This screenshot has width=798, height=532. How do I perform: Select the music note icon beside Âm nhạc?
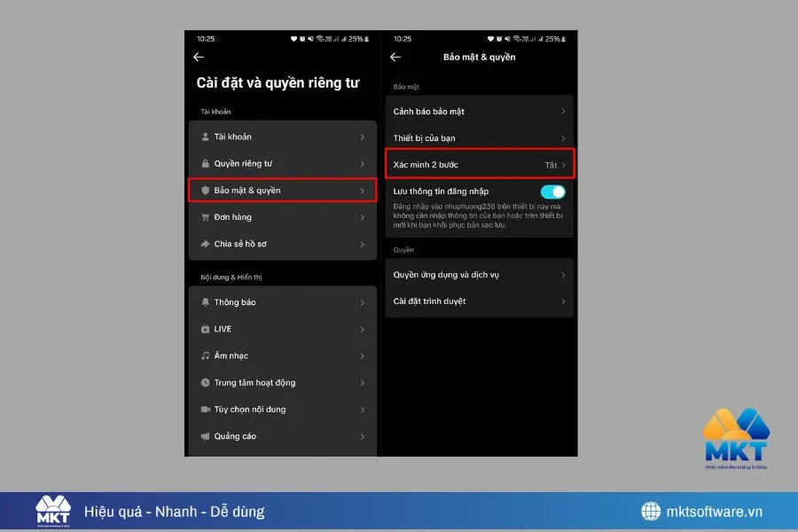click(x=206, y=355)
